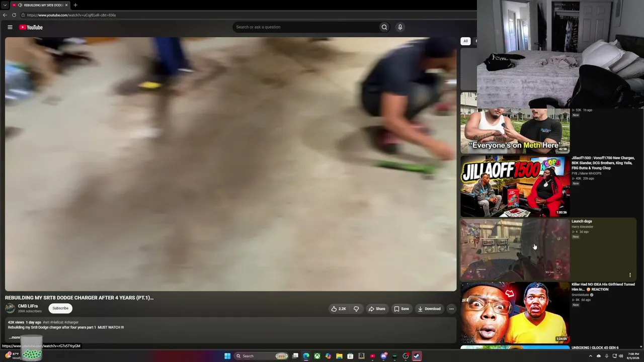Open more actions ellipsis under video
The height and width of the screenshot is (362, 644).
pyautogui.click(x=451, y=309)
